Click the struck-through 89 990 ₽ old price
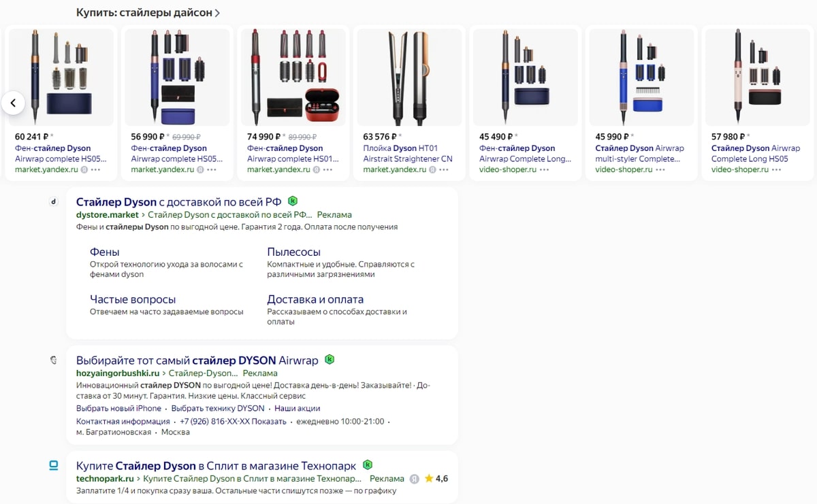 coord(303,137)
